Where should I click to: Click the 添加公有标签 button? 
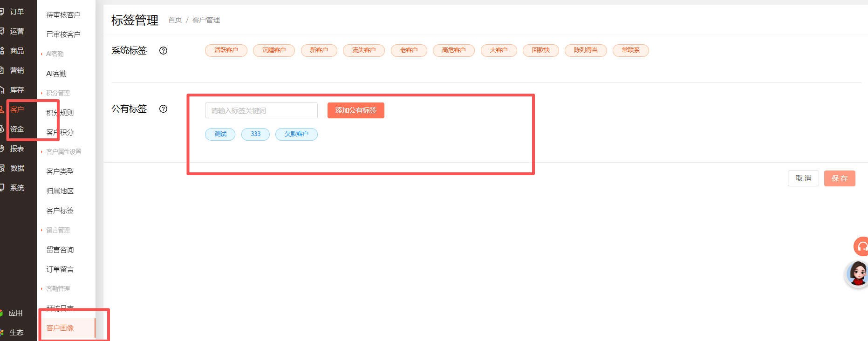pyautogui.click(x=356, y=110)
